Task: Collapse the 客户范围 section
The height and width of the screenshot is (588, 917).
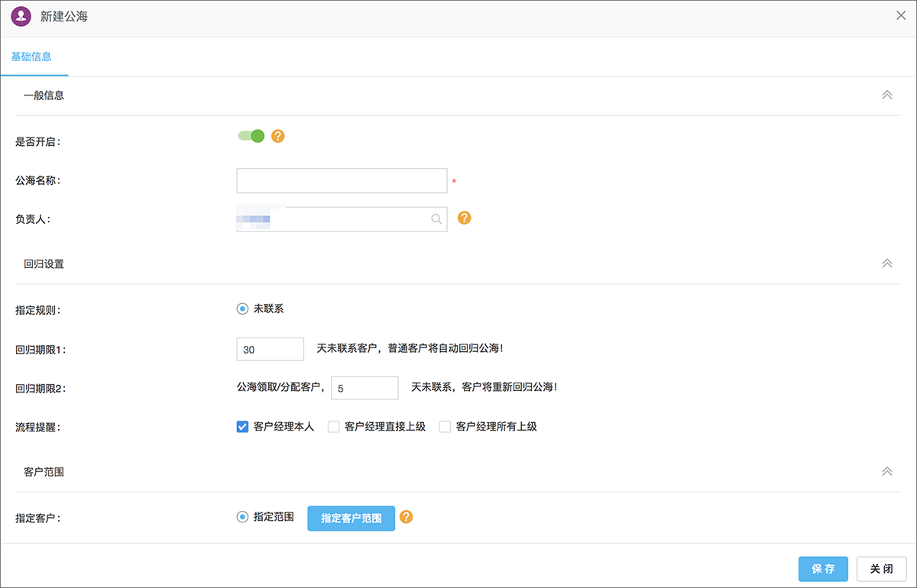Action: click(887, 471)
